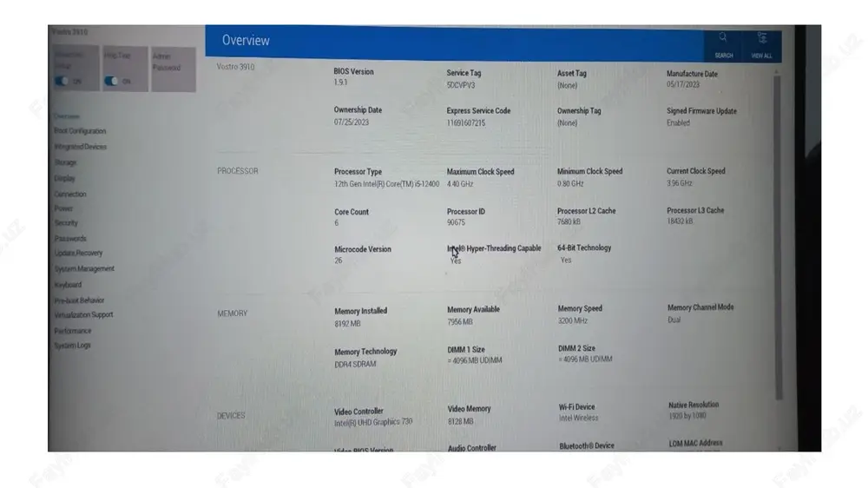Click the MEMORY section heading
Viewport: 868px width, 488px height.
232,313
